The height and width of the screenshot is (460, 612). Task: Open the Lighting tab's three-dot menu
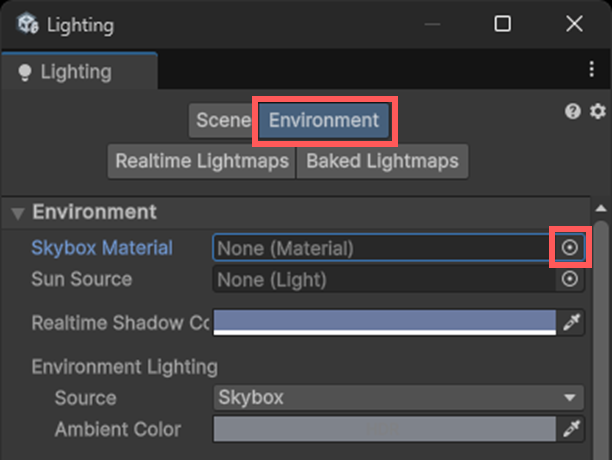(x=592, y=71)
